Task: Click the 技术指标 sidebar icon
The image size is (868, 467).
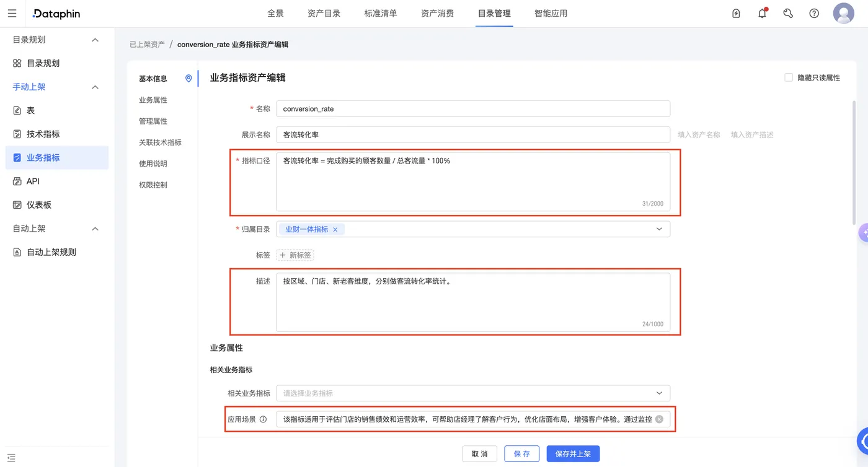Action: (x=17, y=134)
